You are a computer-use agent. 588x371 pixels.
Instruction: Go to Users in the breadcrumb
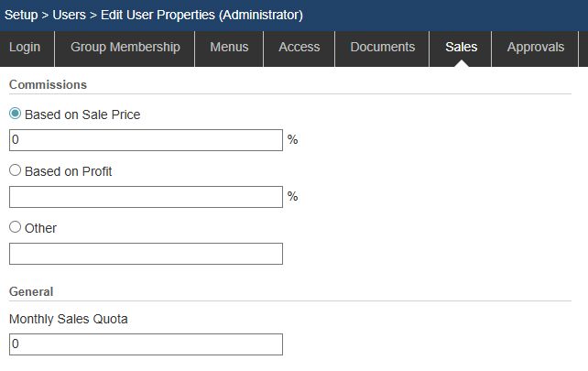tap(70, 15)
